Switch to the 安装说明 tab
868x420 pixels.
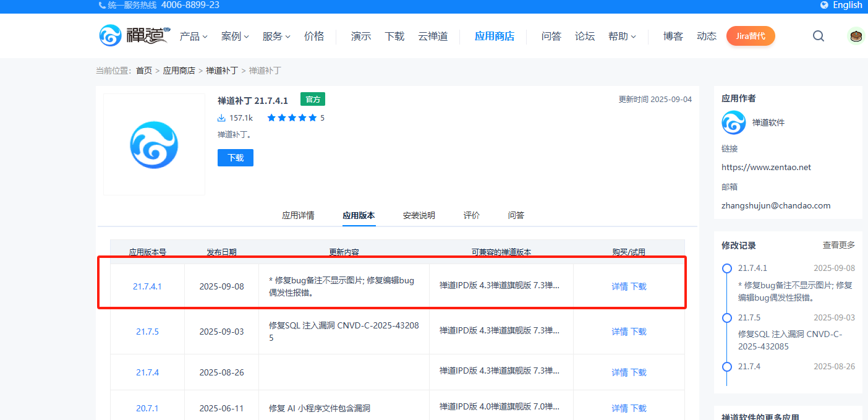tap(419, 215)
